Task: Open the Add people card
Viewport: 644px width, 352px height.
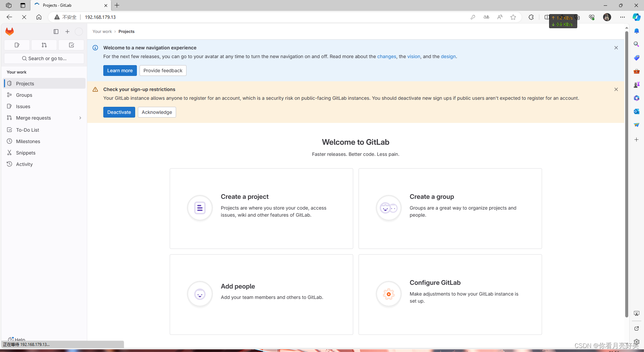Action: [x=261, y=295]
